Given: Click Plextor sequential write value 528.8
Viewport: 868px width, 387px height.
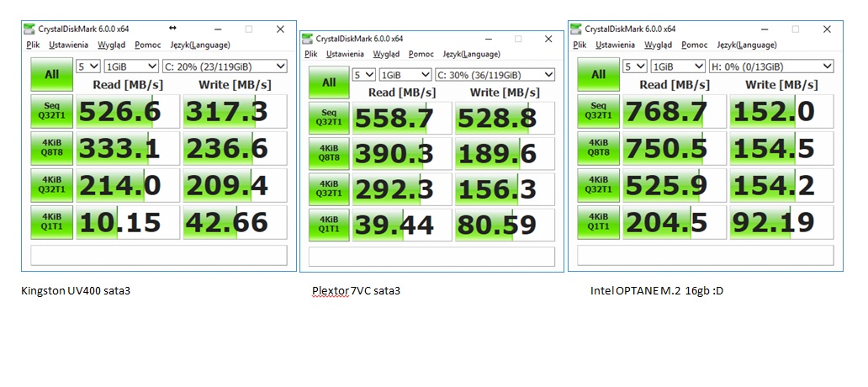Looking at the screenshot, I should (x=505, y=118).
